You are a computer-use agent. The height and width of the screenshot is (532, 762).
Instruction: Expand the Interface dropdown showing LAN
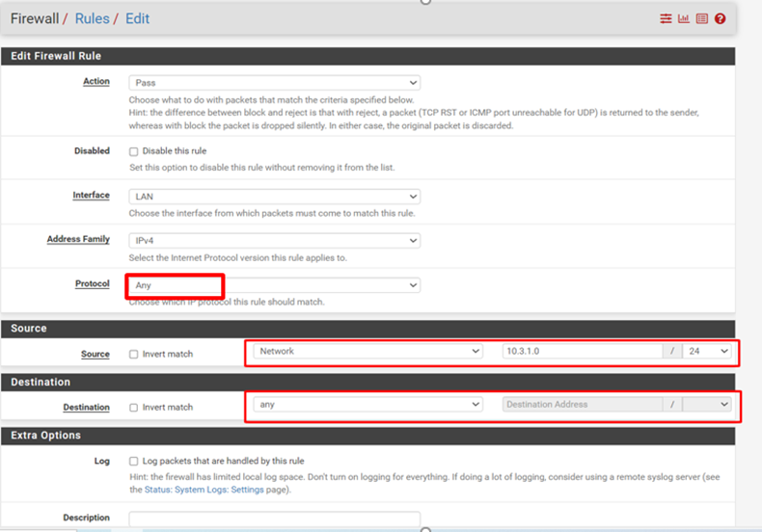coord(274,196)
